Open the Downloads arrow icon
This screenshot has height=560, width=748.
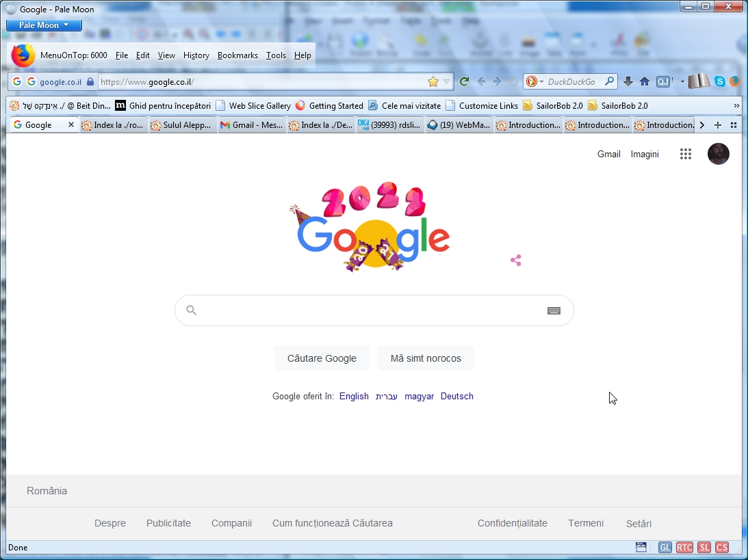(628, 81)
